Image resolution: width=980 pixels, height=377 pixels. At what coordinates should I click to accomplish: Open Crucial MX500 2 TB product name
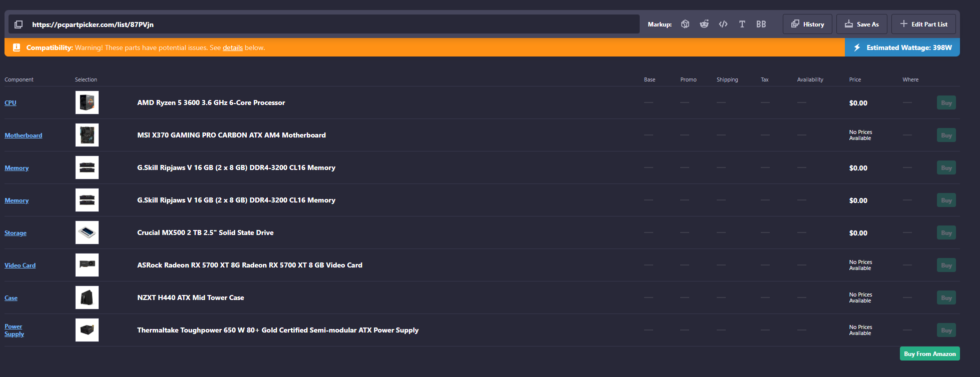pyautogui.click(x=206, y=232)
